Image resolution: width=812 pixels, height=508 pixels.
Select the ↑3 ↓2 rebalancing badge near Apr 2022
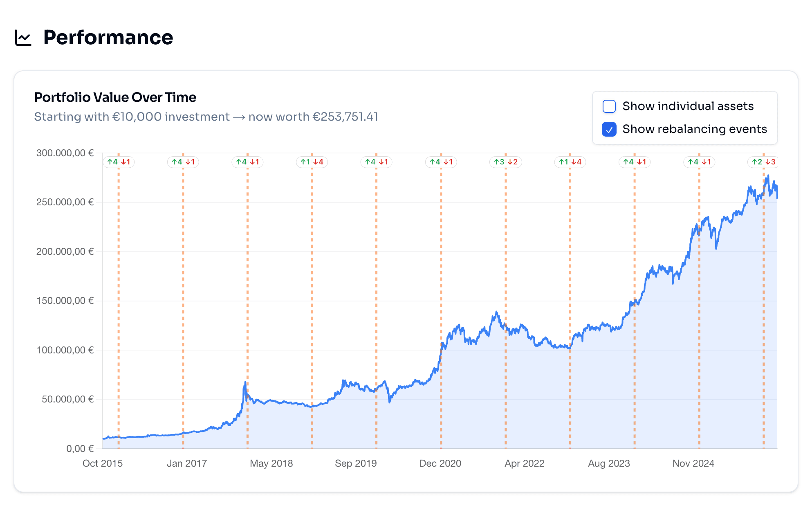pyautogui.click(x=505, y=162)
